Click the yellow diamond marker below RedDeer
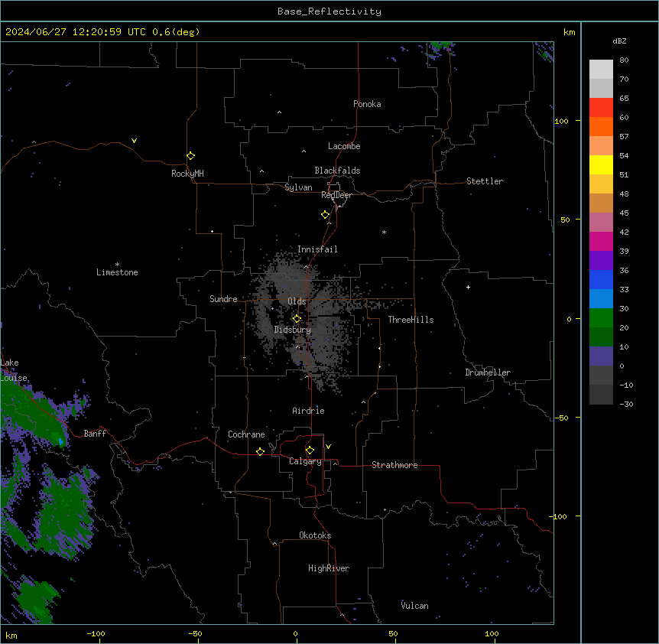This screenshot has height=644, width=659. pyautogui.click(x=325, y=215)
